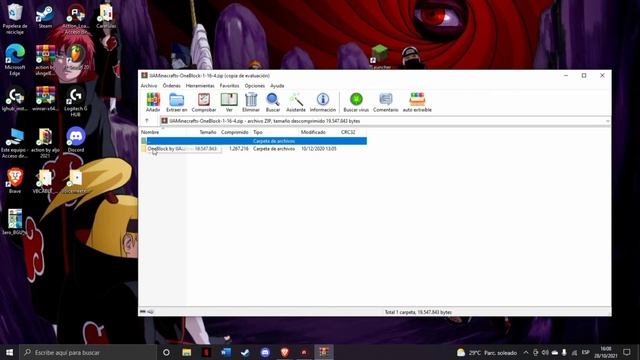Show archive Información icon
Image resolution: width=640 pixels, height=360 pixels.
tap(322, 102)
